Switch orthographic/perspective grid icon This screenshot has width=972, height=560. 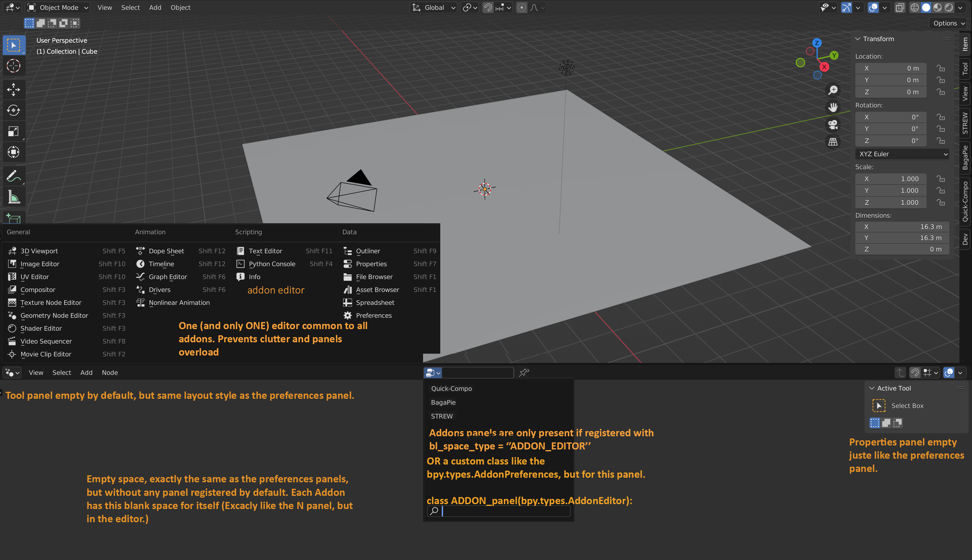[x=833, y=142]
